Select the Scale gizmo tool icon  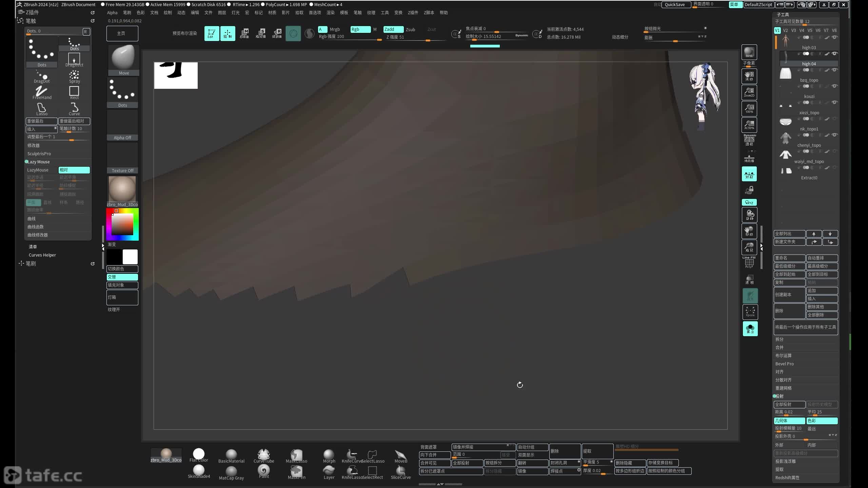tap(261, 33)
